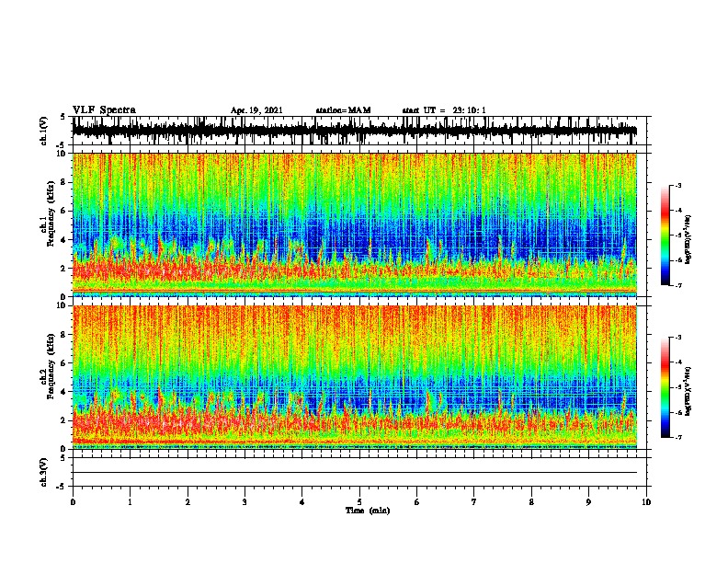Click the "VLF Spectra" plot title
Screen dimensions: 728x563
click(x=104, y=110)
